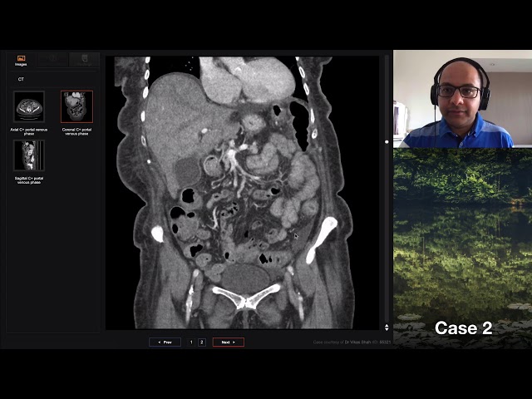532x399 pixels.
Task: Select the Sagittal C+ portal venous thumbnail
Action: [29, 155]
